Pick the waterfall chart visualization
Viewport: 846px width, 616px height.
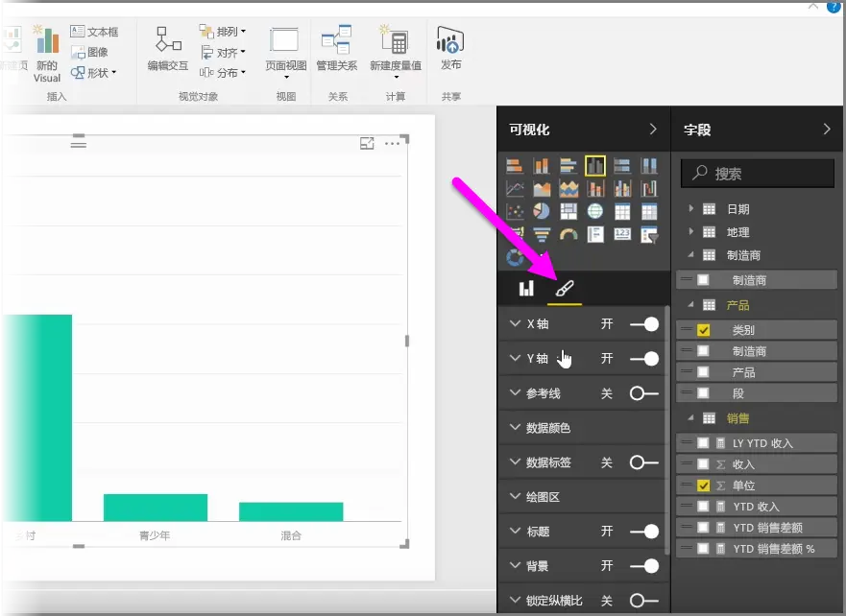649,189
